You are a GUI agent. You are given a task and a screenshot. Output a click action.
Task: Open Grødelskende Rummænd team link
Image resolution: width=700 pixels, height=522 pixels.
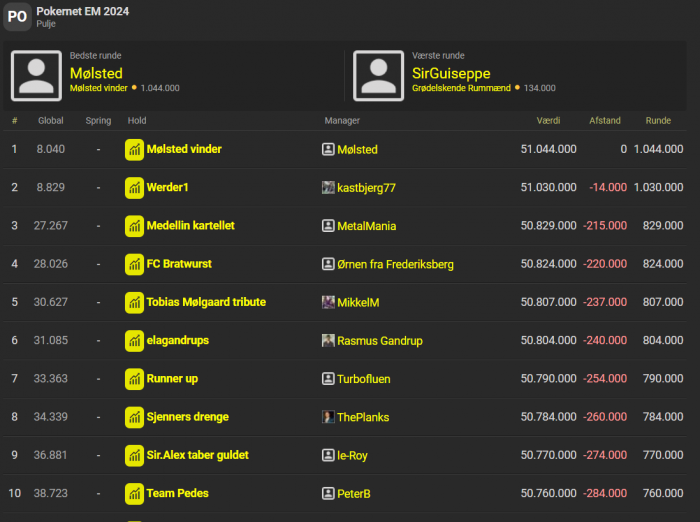[461, 88]
